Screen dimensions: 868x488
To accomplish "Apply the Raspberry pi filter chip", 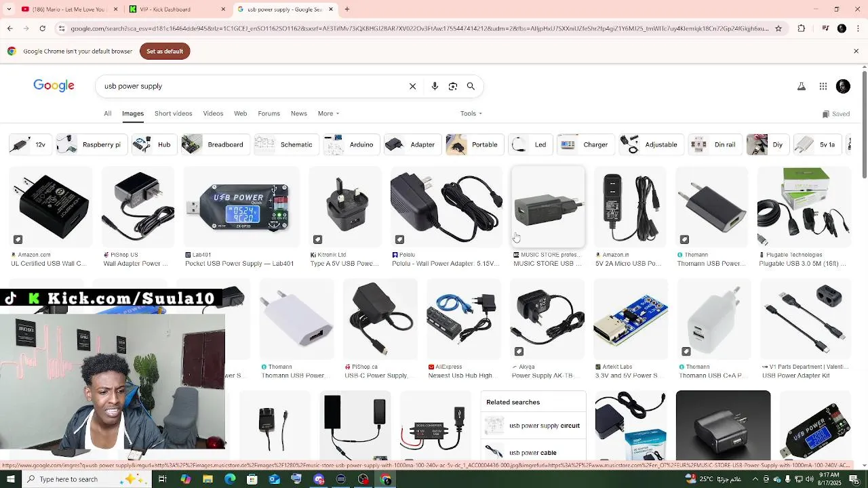I will point(92,144).
